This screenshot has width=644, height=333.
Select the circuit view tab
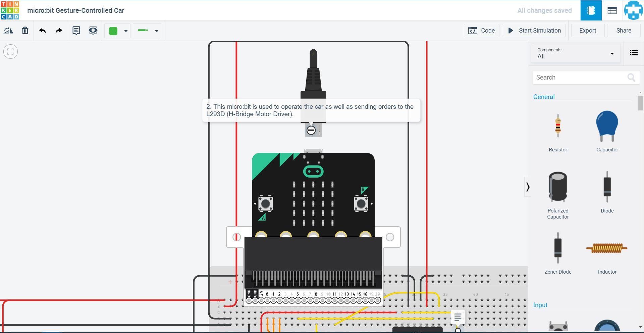pos(591,10)
